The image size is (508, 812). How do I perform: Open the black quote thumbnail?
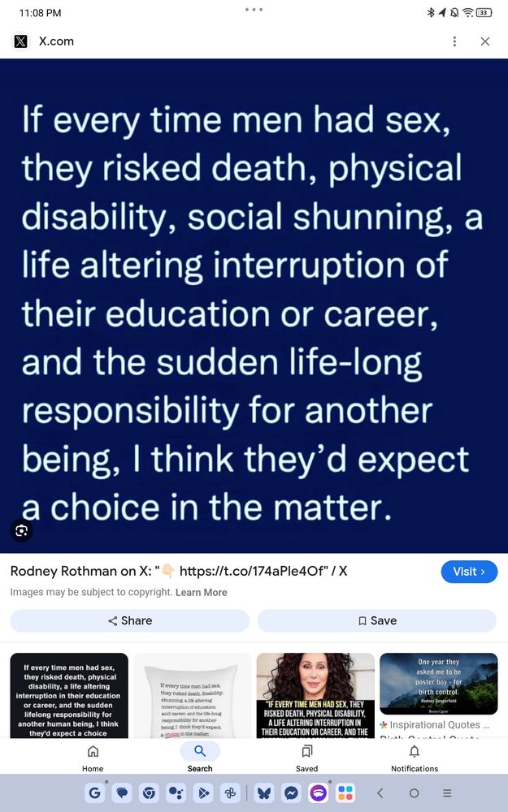click(69, 695)
